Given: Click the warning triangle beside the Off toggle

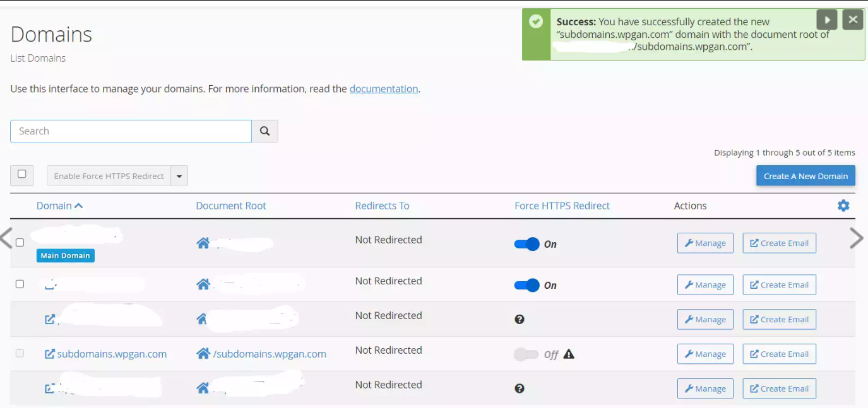Looking at the screenshot, I should [x=569, y=354].
